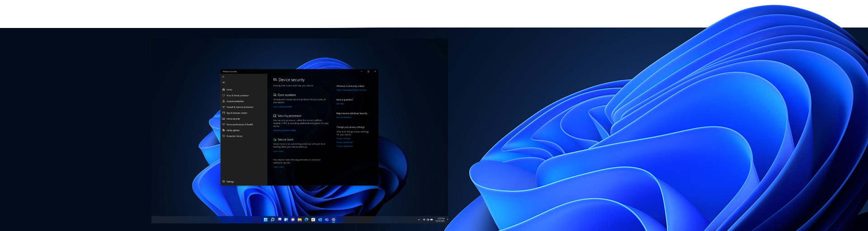Image resolution: width=868 pixels, height=231 pixels.
Task: Open the taskbar clock and date
Action: tap(440, 220)
